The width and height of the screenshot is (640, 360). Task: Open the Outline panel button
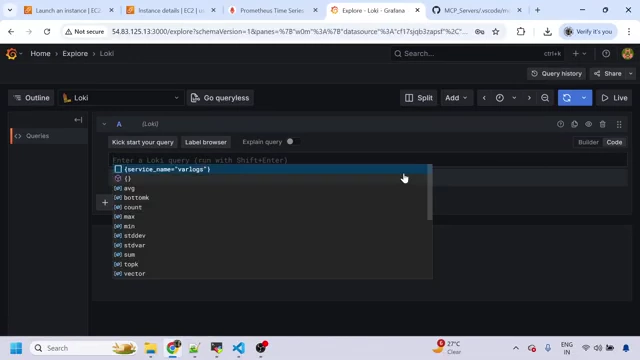coord(31,98)
